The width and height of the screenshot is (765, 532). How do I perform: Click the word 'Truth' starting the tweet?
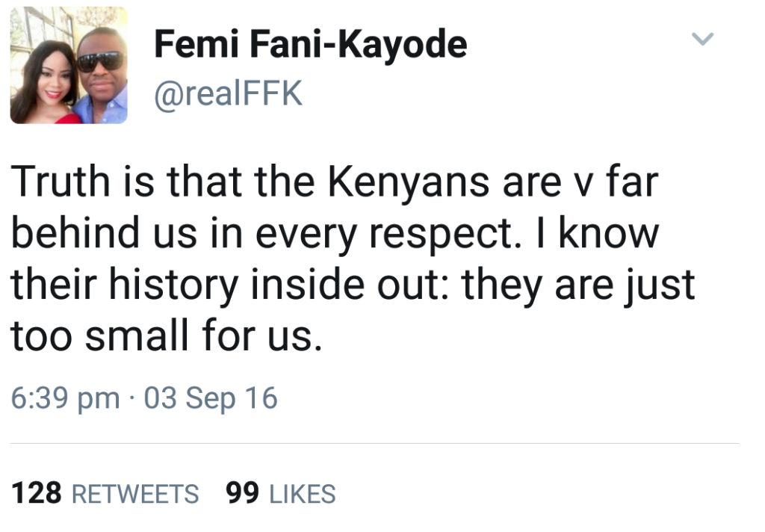coord(60,182)
